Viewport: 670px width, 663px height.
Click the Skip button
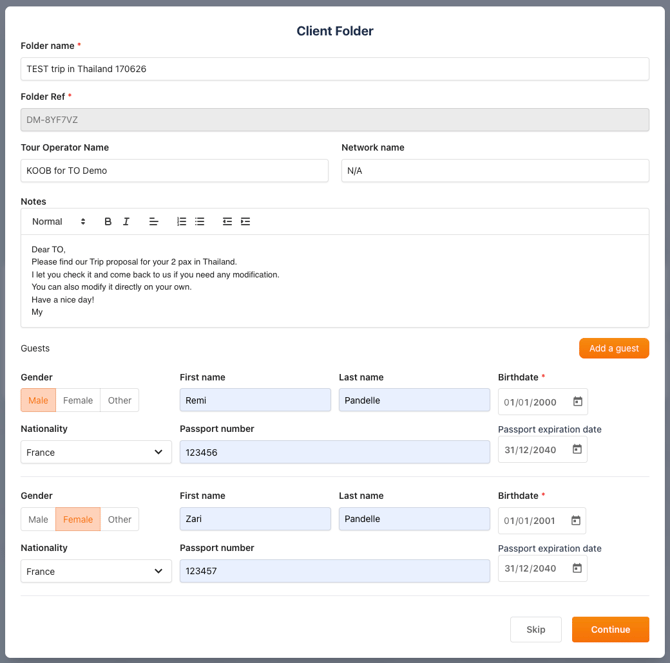pyautogui.click(x=536, y=629)
